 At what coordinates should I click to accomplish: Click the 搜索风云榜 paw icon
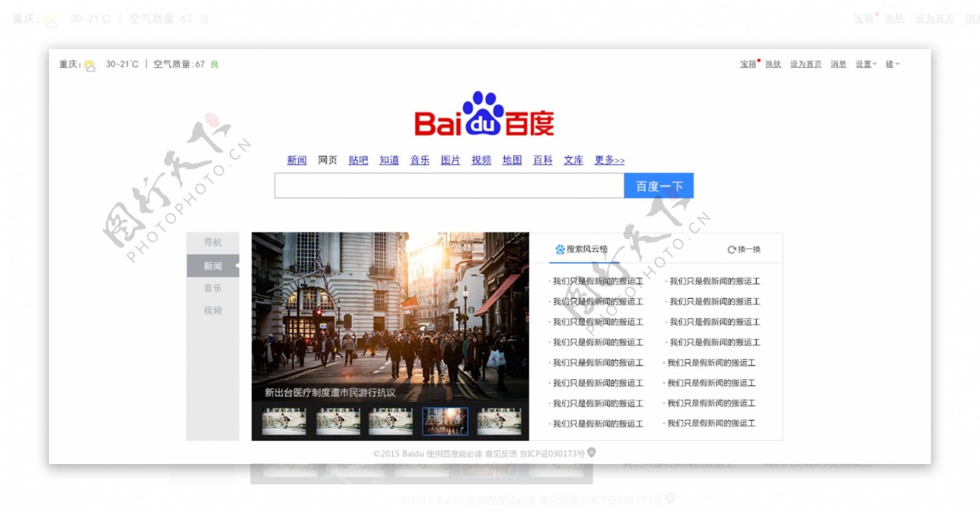pos(560,249)
